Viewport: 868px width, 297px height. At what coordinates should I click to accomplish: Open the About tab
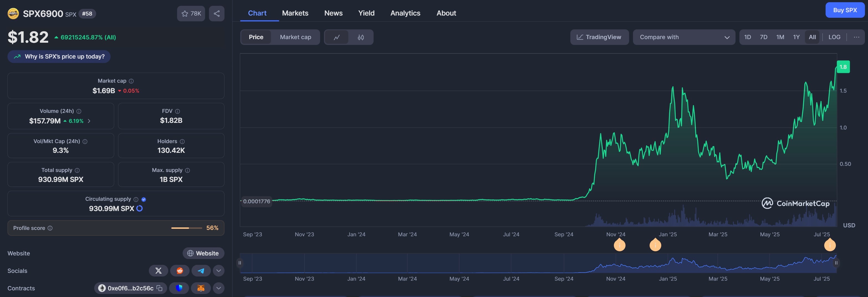(446, 13)
